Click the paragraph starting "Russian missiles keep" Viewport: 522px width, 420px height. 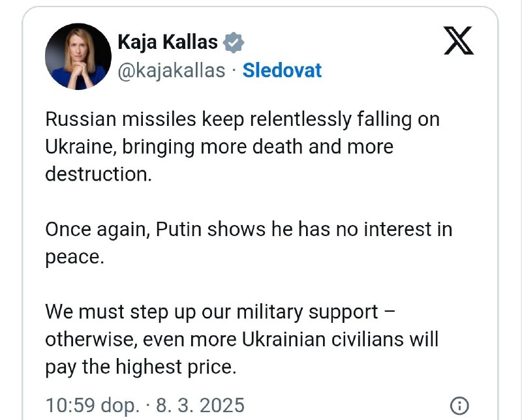pos(241,147)
